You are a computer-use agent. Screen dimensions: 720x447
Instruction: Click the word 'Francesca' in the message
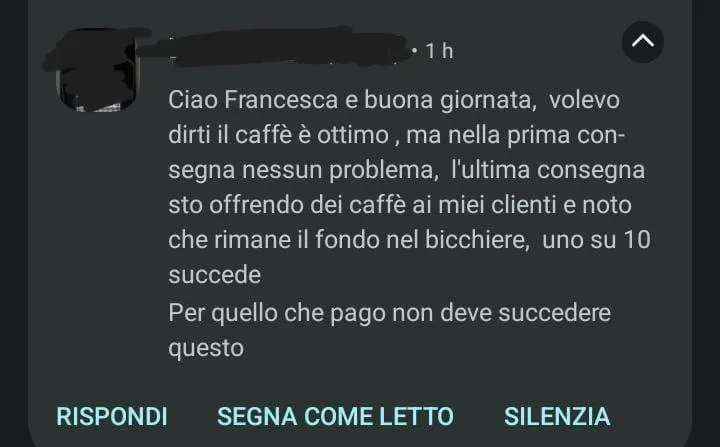coord(281,100)
